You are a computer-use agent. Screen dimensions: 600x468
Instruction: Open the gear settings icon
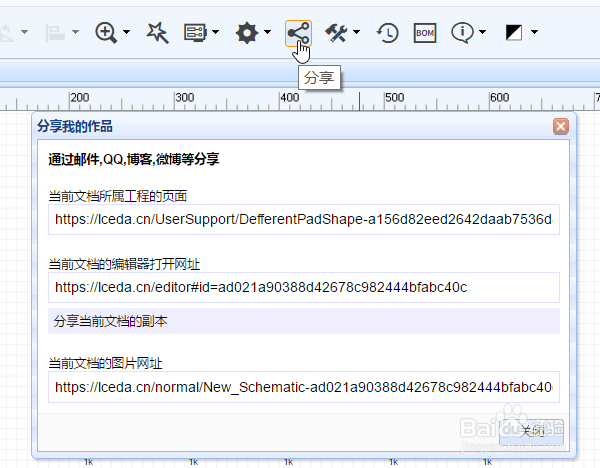(247, 33)
